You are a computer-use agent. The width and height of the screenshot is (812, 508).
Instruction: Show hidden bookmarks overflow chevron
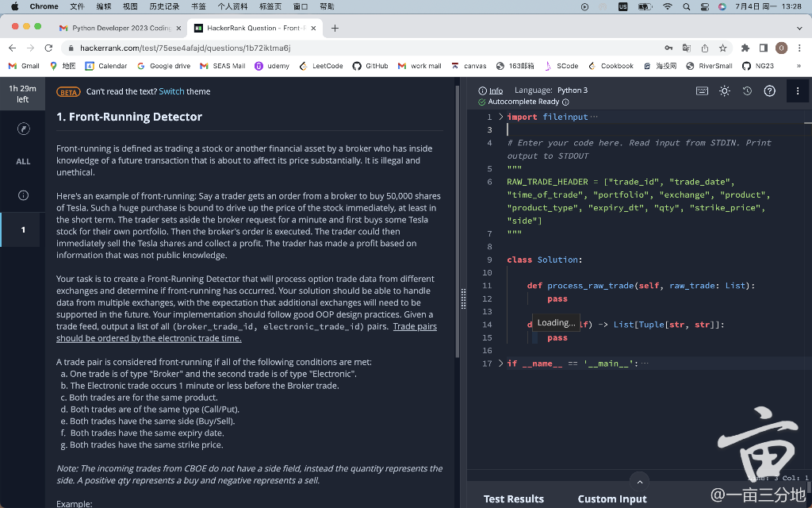[799, 66]
